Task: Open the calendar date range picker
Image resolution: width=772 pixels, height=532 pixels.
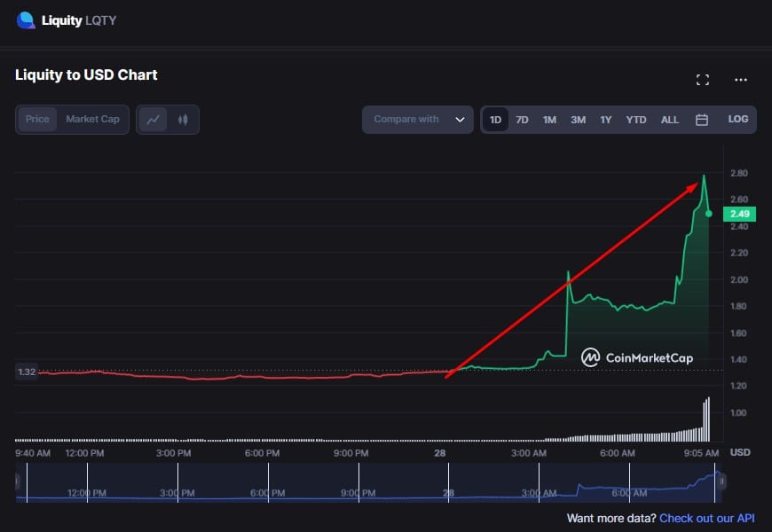Action: pyautogui.click(x=702, y=120)
